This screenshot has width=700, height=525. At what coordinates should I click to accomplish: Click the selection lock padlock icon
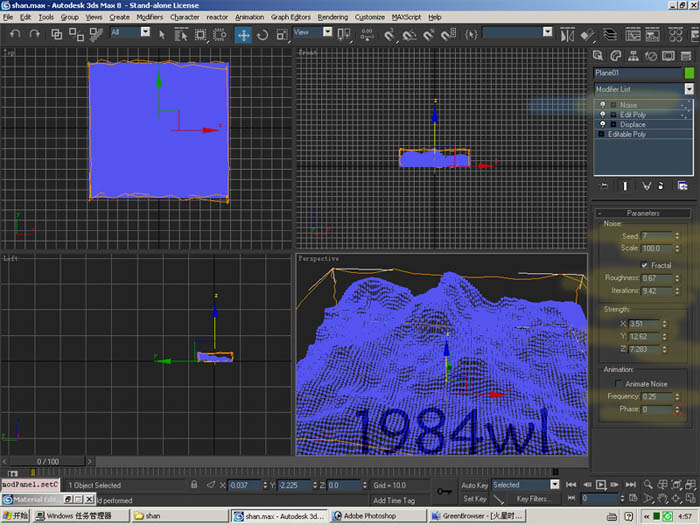[x=194, y=484]
